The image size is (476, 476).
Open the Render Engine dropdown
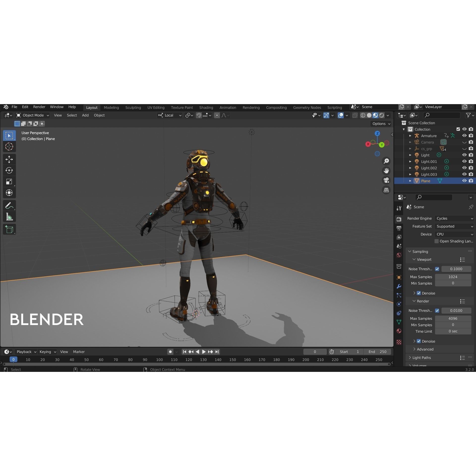454,218
